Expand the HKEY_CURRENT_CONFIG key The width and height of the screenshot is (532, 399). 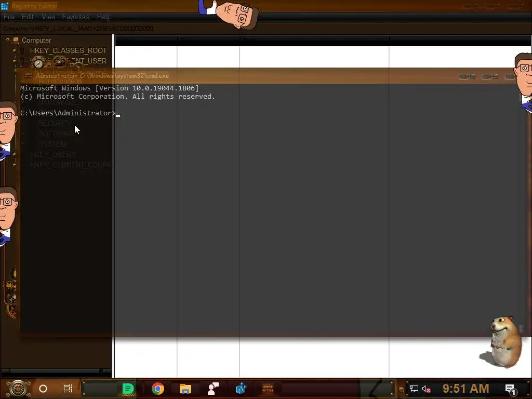point(14,165)
